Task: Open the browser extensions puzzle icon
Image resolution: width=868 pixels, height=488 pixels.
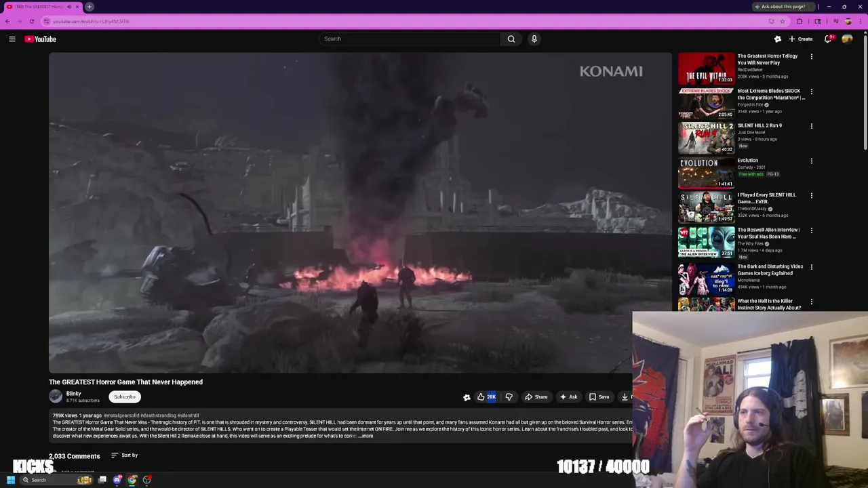Action: click(800, 21)
